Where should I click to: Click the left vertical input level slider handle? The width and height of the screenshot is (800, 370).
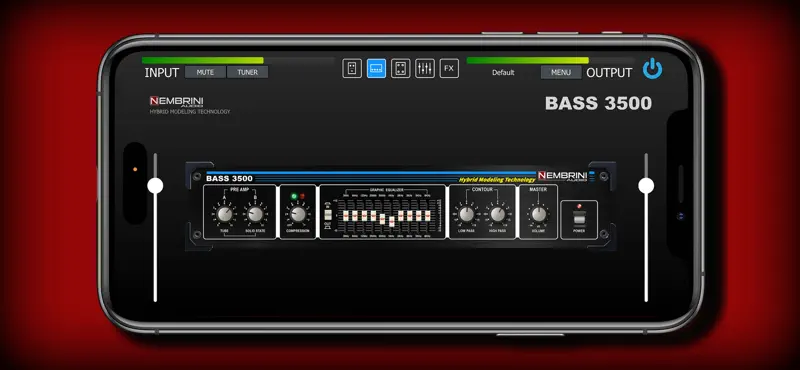[155, 186]
